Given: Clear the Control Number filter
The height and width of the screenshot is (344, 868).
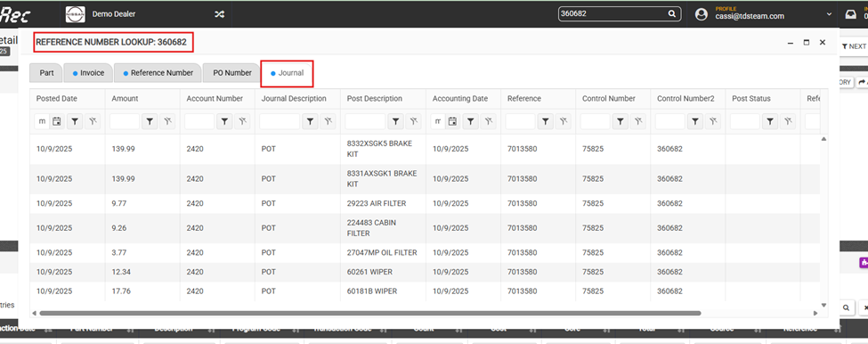Looking at the screenshot, I should [638, 121].
